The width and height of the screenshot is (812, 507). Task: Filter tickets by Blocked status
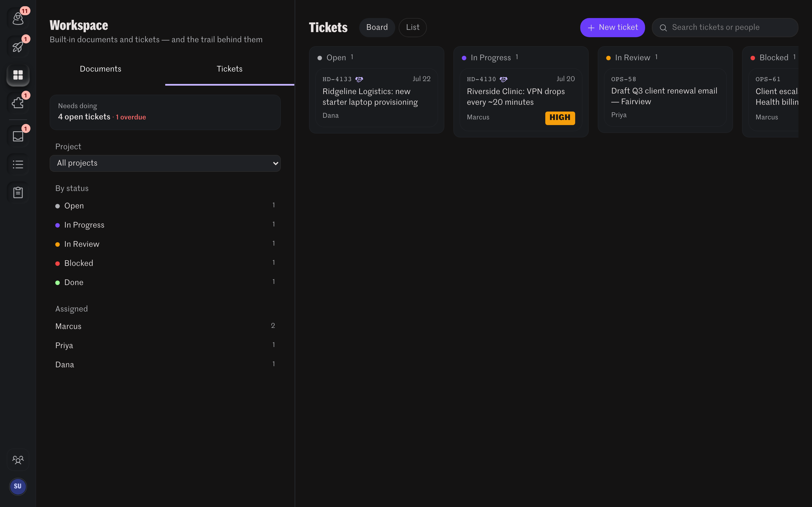pyautogui.click(x=165, y=263)
